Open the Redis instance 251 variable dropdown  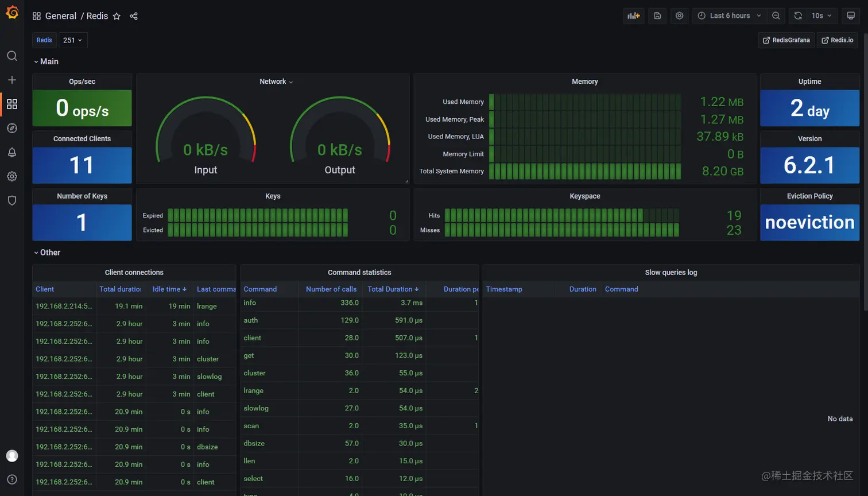(73, 40)
